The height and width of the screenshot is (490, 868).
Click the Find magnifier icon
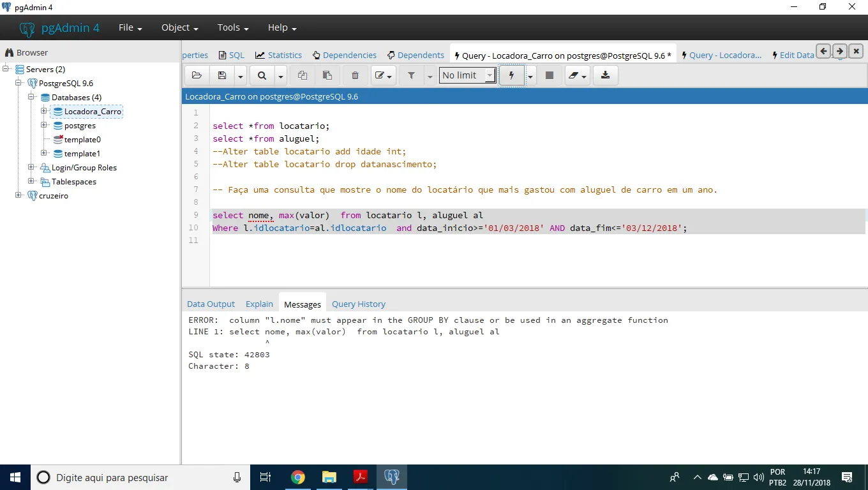click(x=262, y=75)
